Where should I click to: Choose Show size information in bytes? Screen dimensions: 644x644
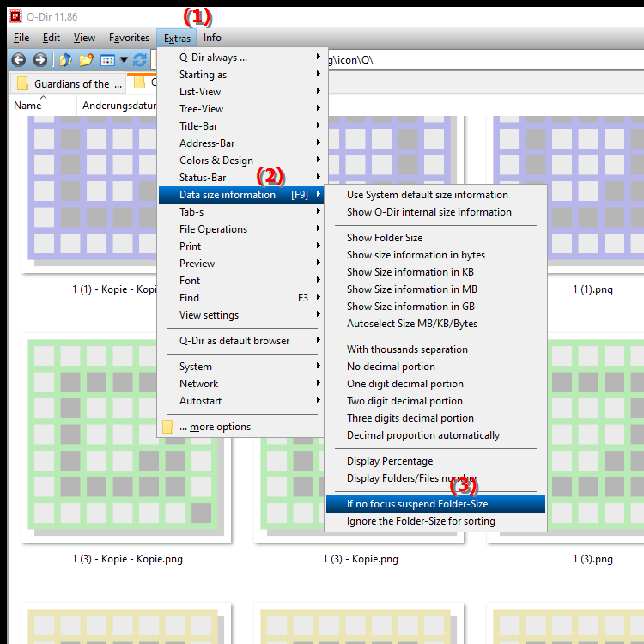(435, 255)
